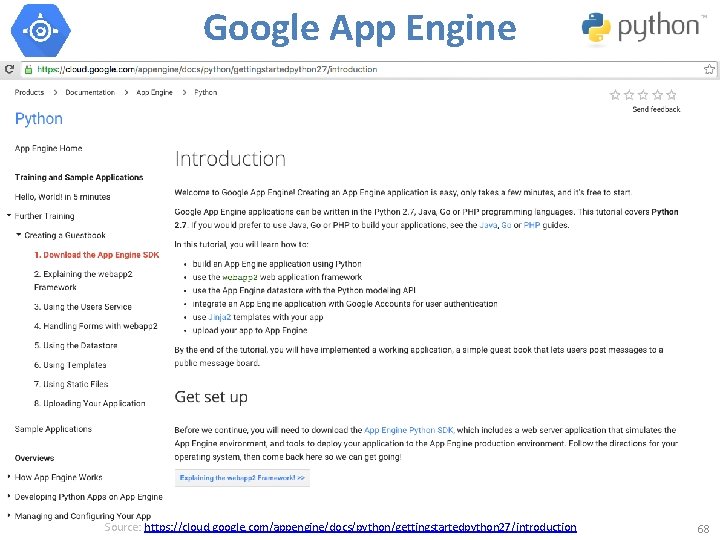
Task: Bookmark page with the star icon
Action: [709, 69]
